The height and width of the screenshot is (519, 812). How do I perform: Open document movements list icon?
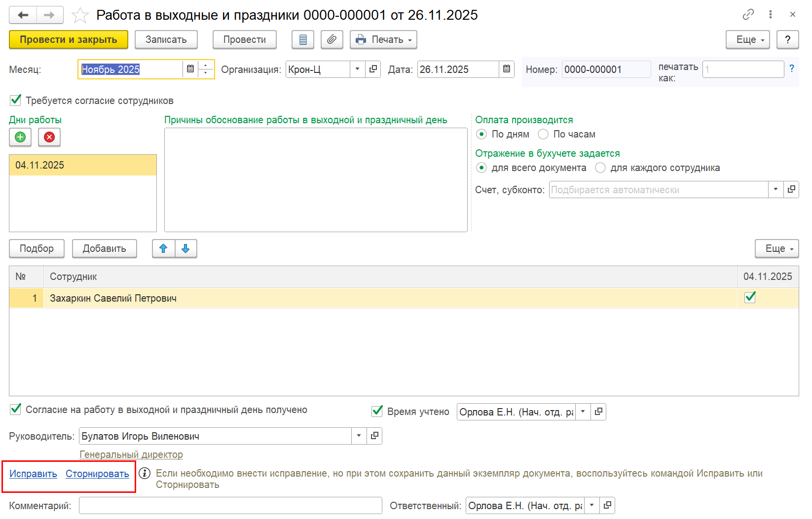pos(303,39)
